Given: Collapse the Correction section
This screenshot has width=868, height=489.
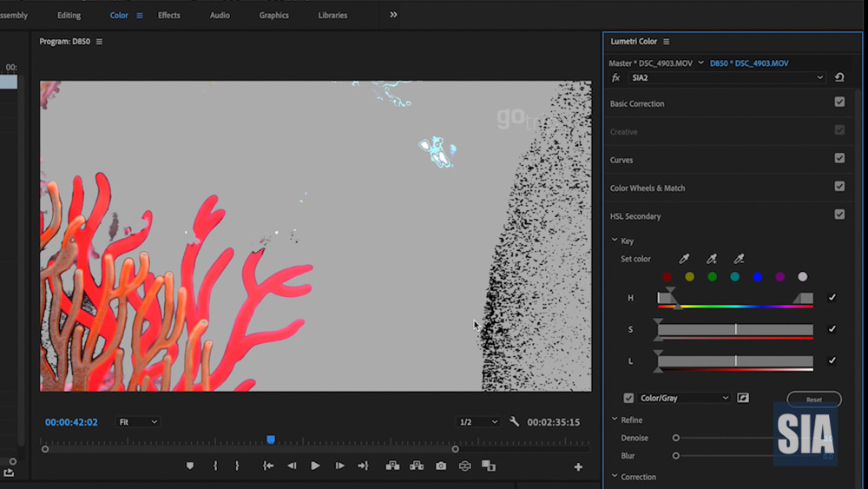Looking at the screenshot, I should pyautogui.click(x=615, y=476).
